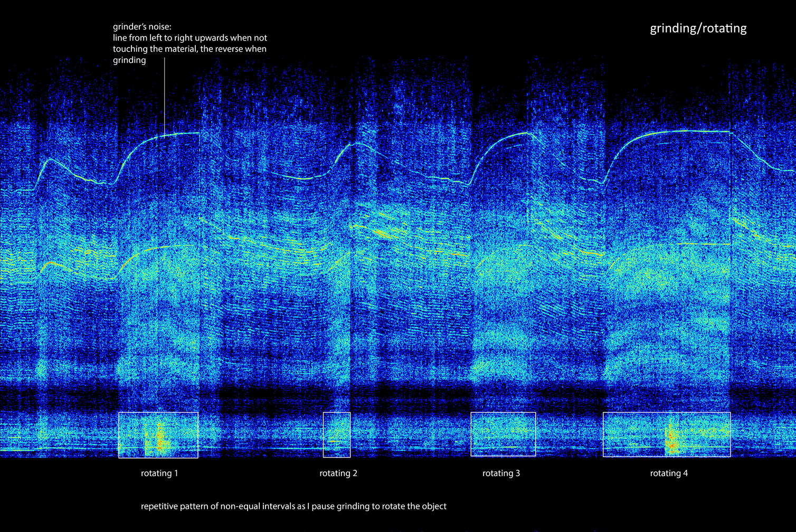Image resolution: width=796 pixels, height=532 pixels.
Task: Click where the pointer line meets the curve
Action: tap(164, 135)
